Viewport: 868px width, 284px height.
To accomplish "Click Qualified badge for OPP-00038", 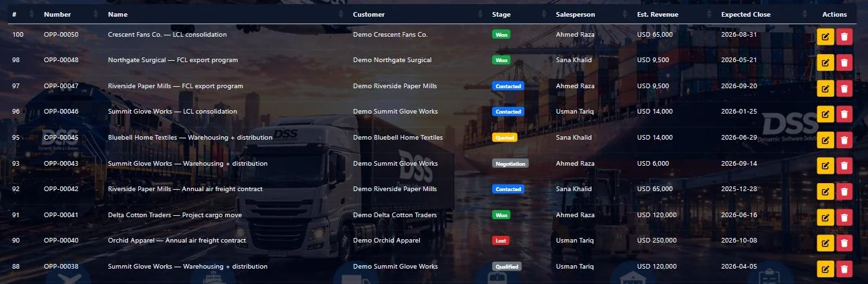I will (507, 266).
